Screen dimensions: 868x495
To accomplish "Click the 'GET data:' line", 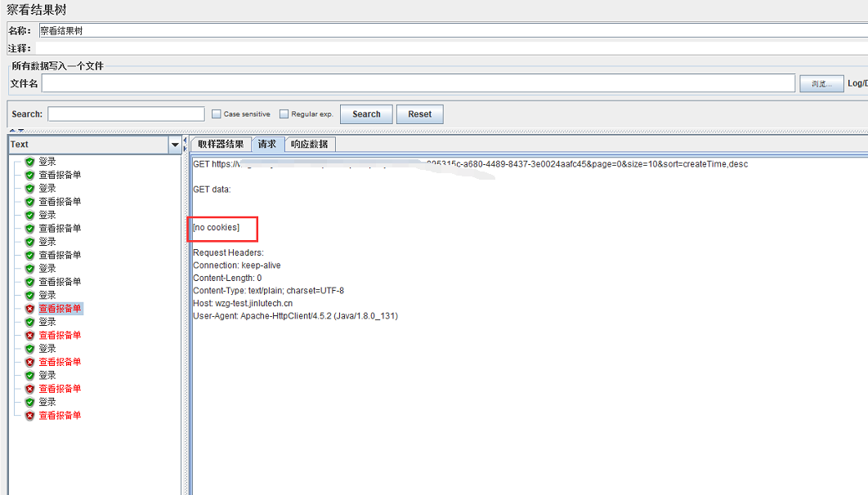I will pos(212,190).
